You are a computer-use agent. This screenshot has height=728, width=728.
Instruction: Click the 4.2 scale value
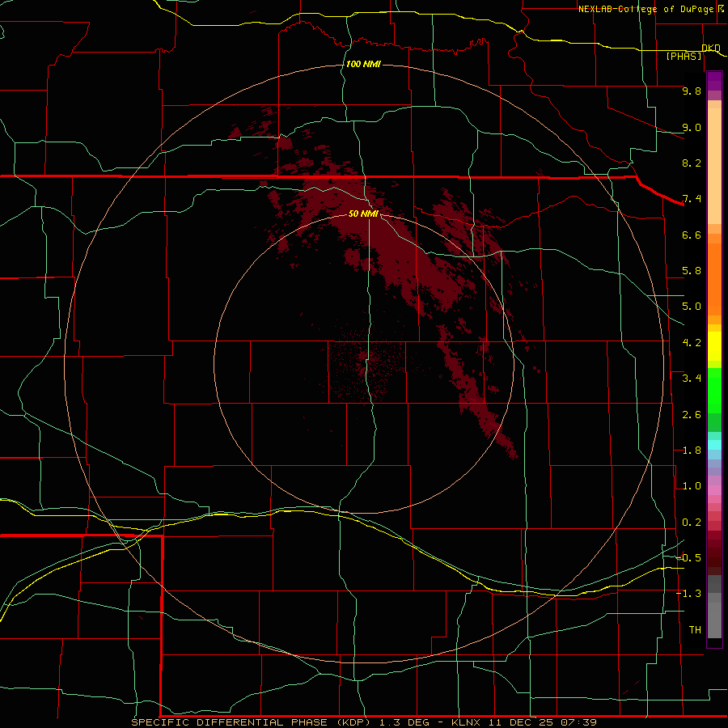click(x=692, y=343)
